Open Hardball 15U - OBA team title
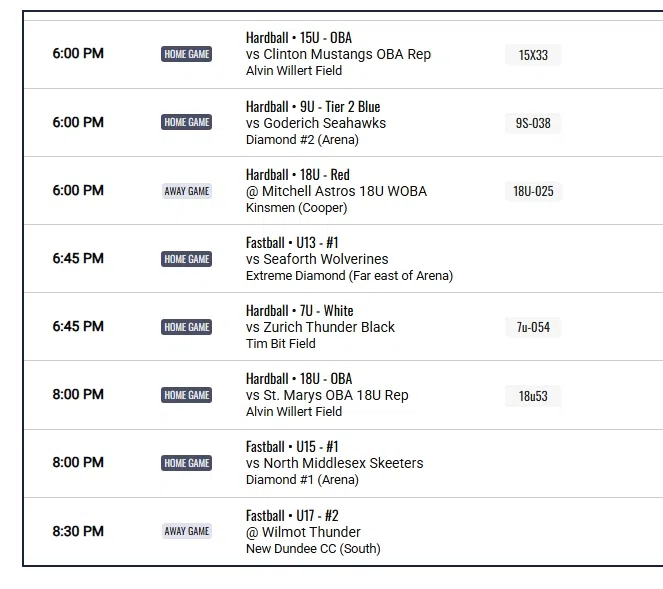Image resolution: width=663 pixels, height=589 pixels. click(x=298, y=38)
